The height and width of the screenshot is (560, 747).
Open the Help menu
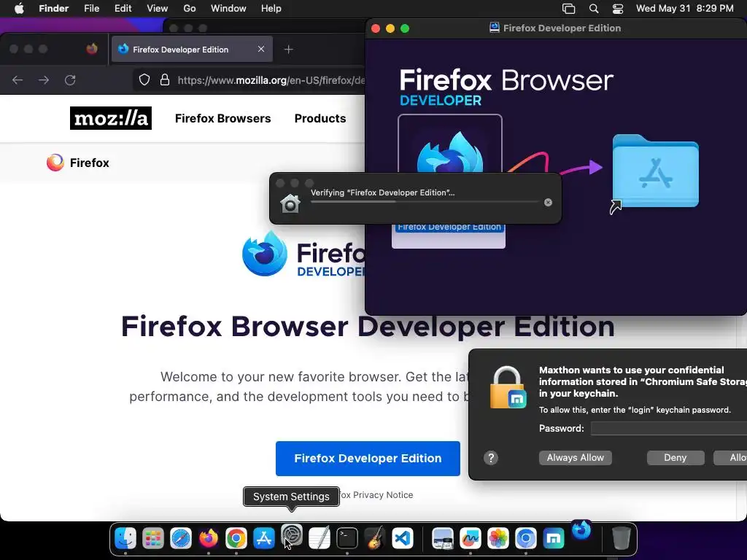click(x=271, y=9)
